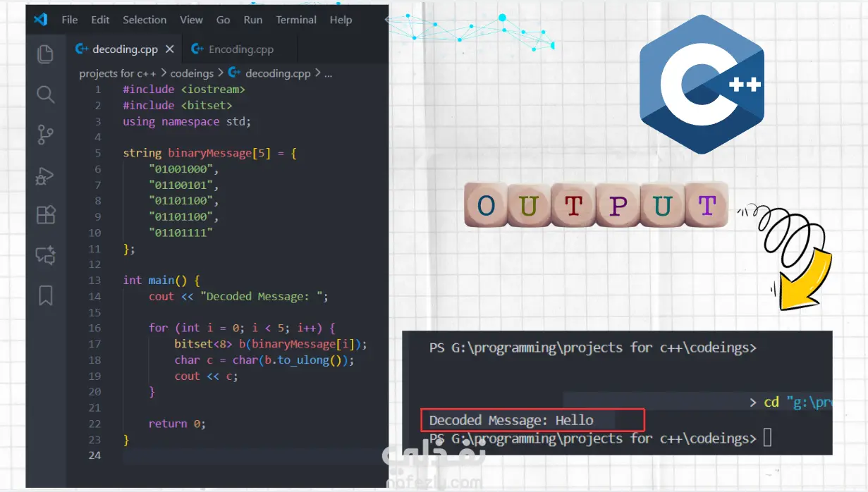Viewport: 868px width, 492px height.
Task: Click the first terminal prompt line
Action: tap(593, 348)
